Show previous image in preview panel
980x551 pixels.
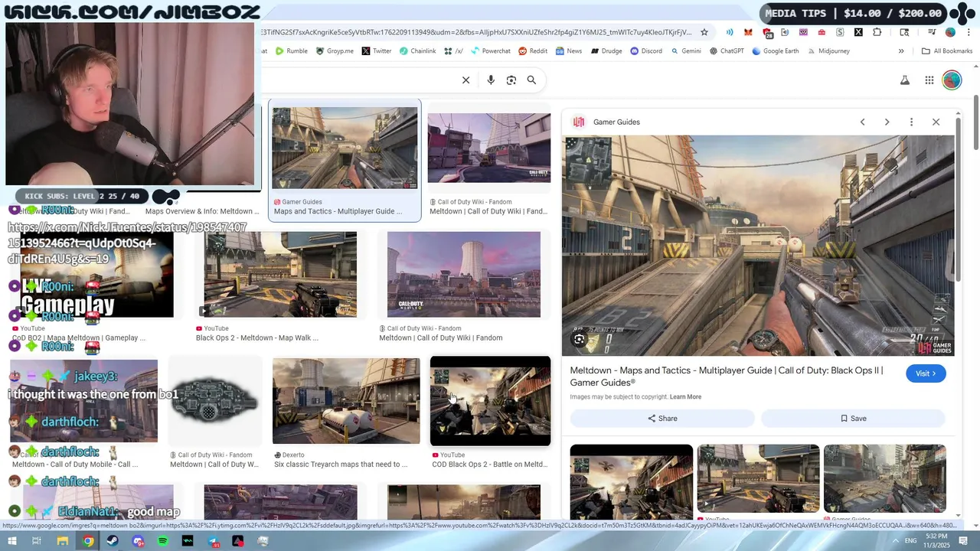pos(862,122)
